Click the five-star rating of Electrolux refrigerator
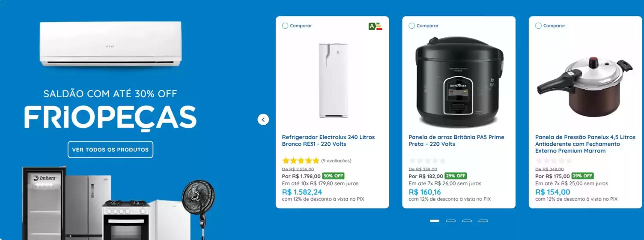 pos(301,161)
